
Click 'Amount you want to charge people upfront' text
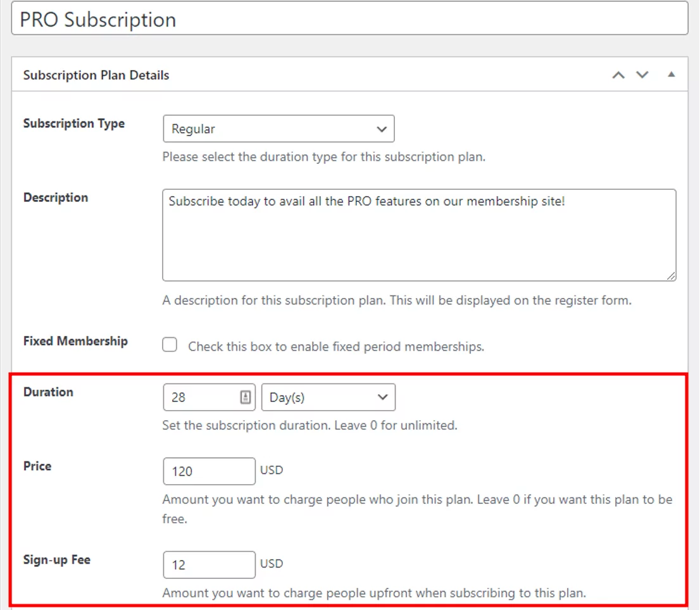click(374, 593)
